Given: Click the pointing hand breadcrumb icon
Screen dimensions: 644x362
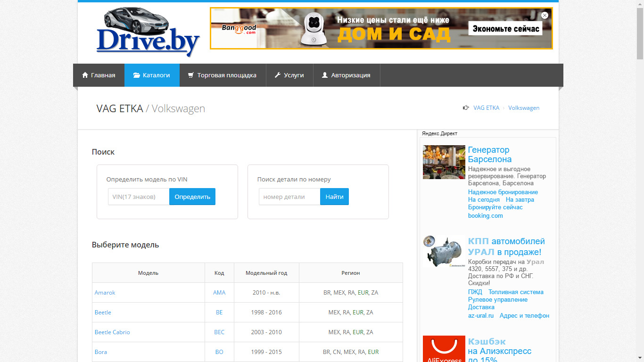Looking at the screenshot, I should 466,108.
